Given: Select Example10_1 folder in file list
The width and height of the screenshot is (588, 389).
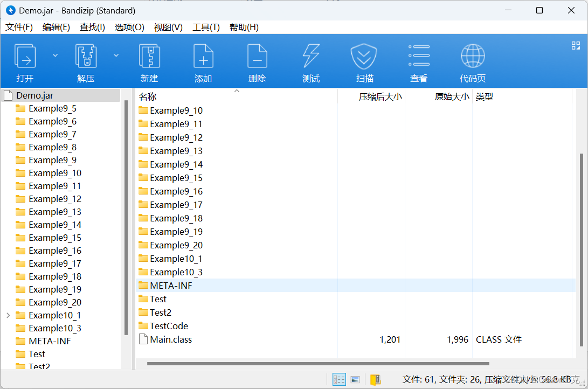Looking at the screenshot, I should pyautogui.click(x=176, y=259).
